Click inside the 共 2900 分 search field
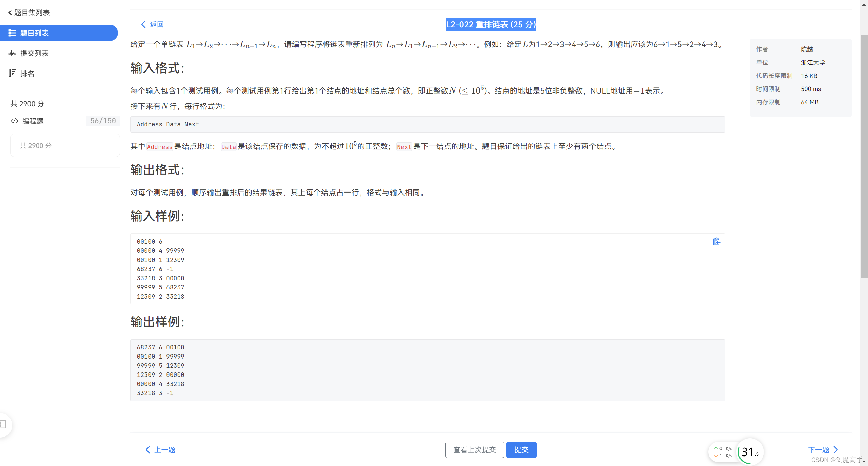The width and height of the screenshot is (868, 466). pos(64,145)
